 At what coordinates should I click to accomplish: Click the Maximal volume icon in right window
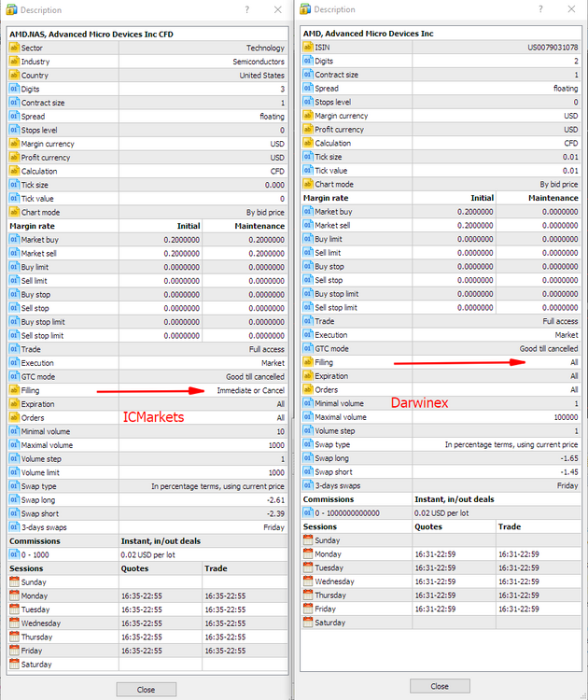(x=308, y=416)
